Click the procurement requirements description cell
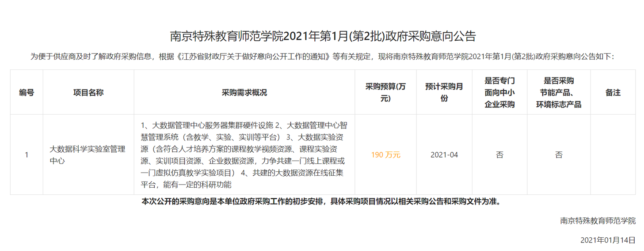Image resolution: width=644 pixels, height=251 pixels. [x=244, y=155]
